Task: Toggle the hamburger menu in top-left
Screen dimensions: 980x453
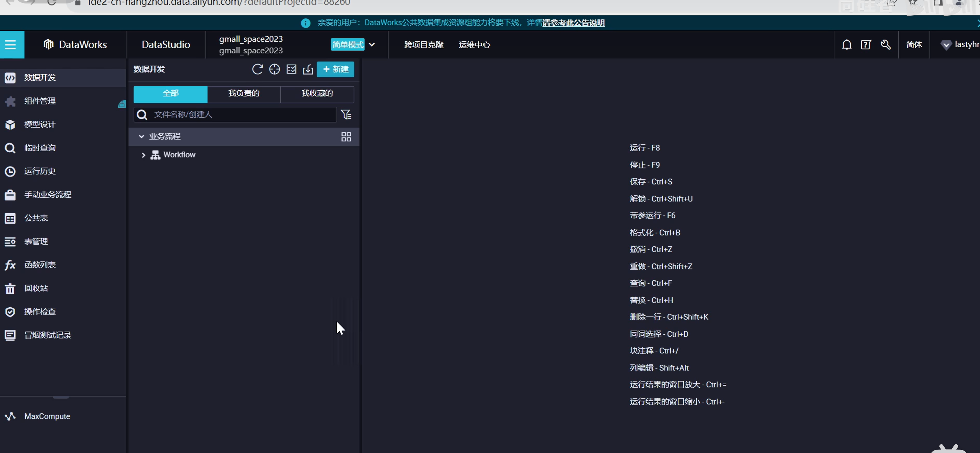Action: pyautogui.click(x=11, y=44)
